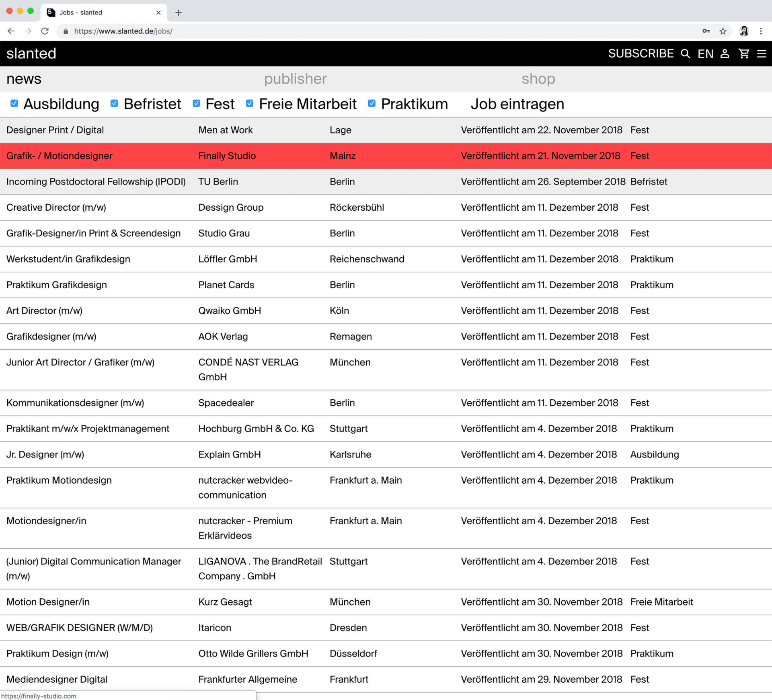Click Veröffentlicht am 29. November 2018 date
Screen dimensions: 772x700
click(x=542, y=679)
